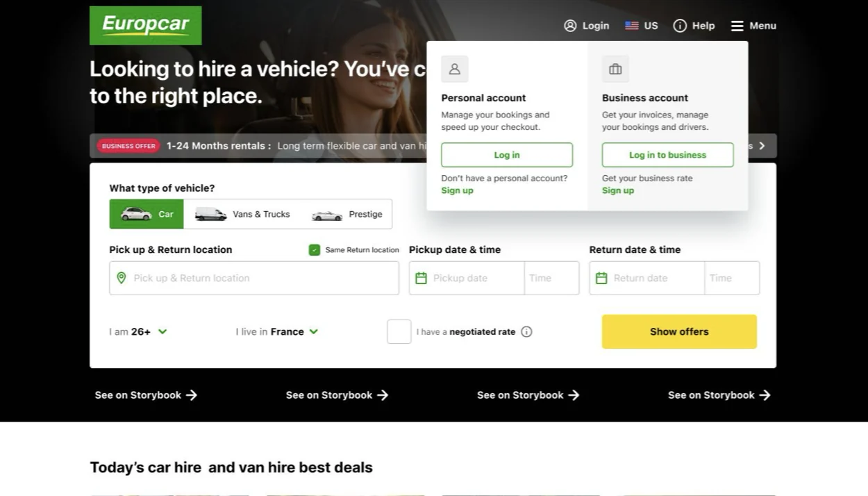868x496 pixels.
Task: Click the Business account heading
Action: (x=645, y=98)
